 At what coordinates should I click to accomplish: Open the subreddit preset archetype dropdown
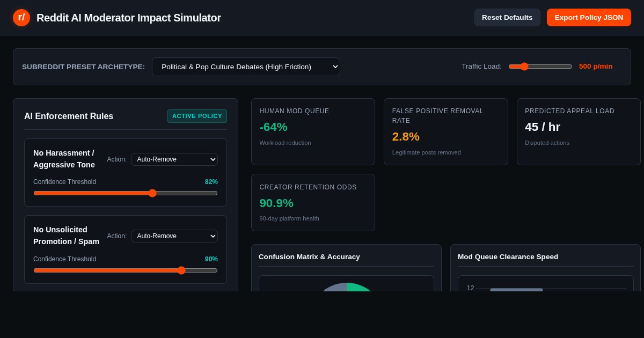pos(246,67)
